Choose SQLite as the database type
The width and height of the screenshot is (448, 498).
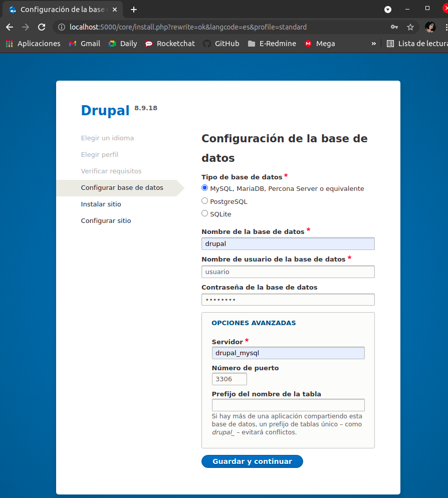tap(204, 213)
